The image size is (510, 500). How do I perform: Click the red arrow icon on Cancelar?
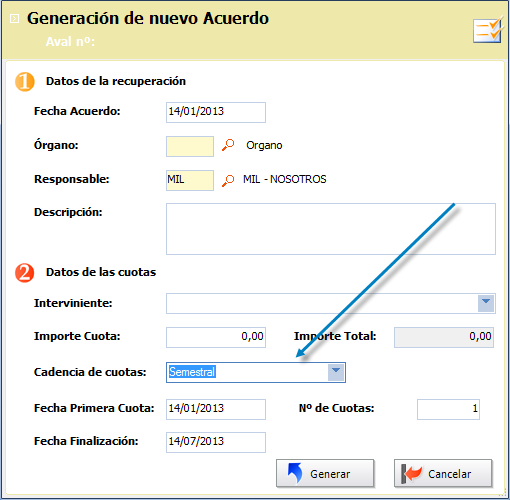pyautogui.click(x=412, y=473)
